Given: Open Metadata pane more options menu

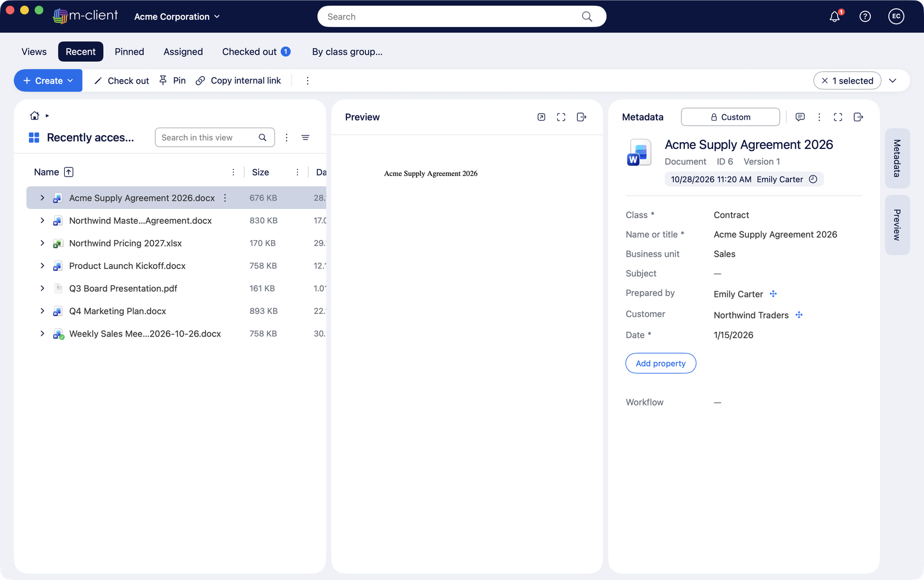Looking at the screenshot, I should point(819,117).
